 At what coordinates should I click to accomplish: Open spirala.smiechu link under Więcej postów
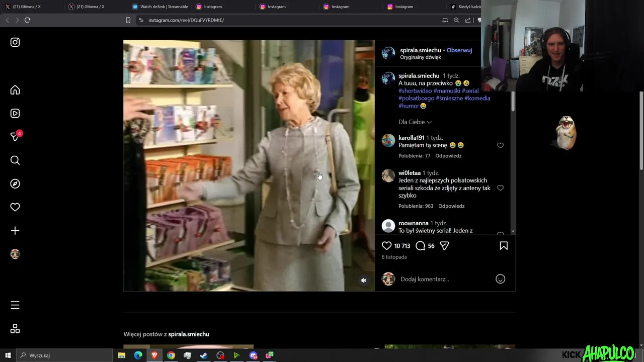189,334
